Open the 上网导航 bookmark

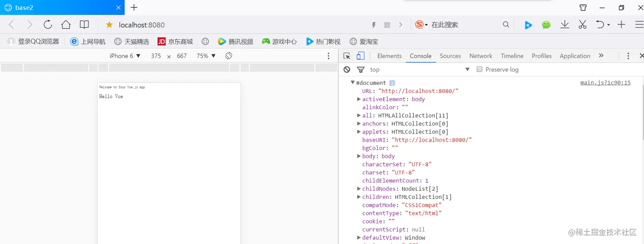pos(88,41)
